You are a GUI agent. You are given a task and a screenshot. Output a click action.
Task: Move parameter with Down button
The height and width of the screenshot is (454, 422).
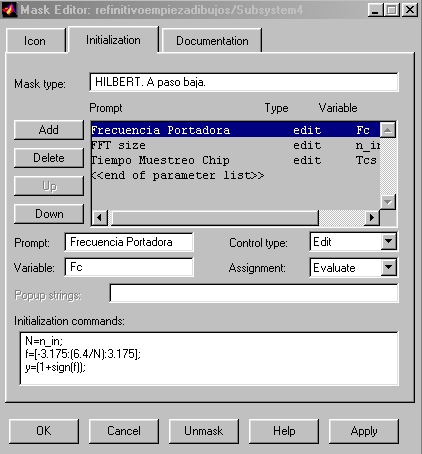(49, 214)
